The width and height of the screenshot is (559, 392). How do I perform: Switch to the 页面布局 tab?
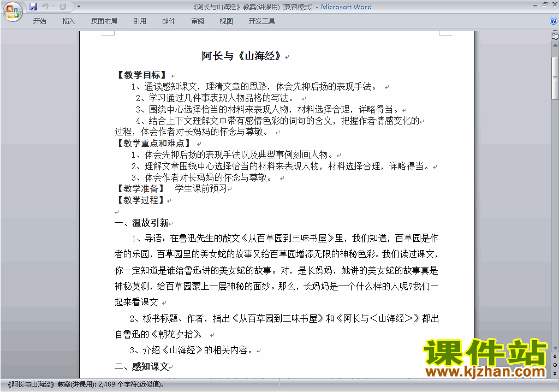coord(104,21)
